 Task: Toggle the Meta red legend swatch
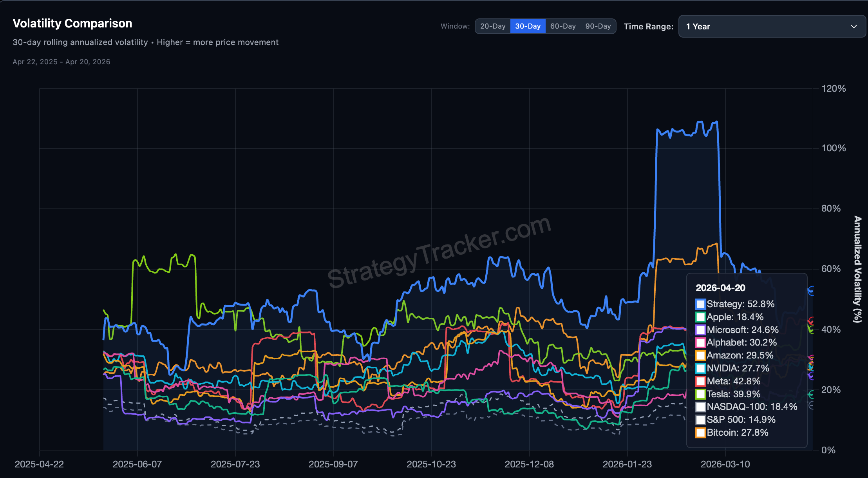701,381
